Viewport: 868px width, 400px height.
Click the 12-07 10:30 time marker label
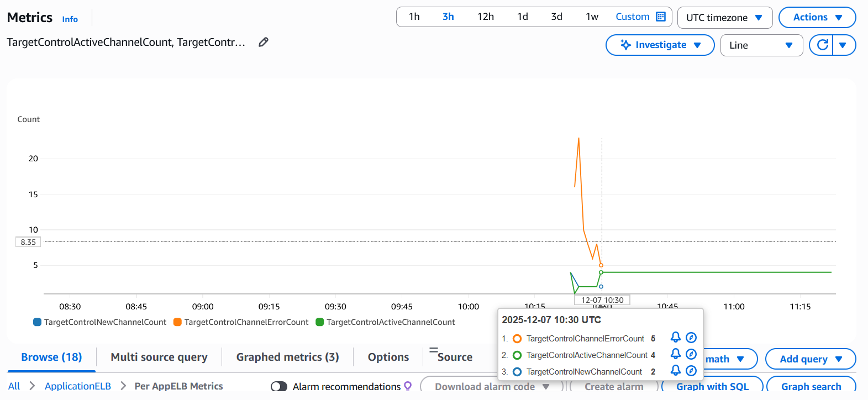point(602,300)
